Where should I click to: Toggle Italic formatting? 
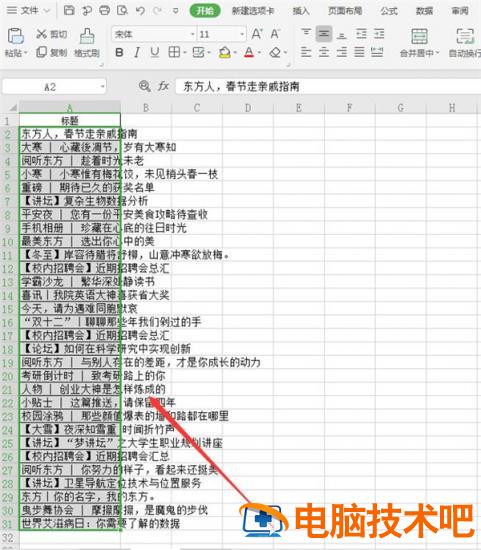point(137,53)
